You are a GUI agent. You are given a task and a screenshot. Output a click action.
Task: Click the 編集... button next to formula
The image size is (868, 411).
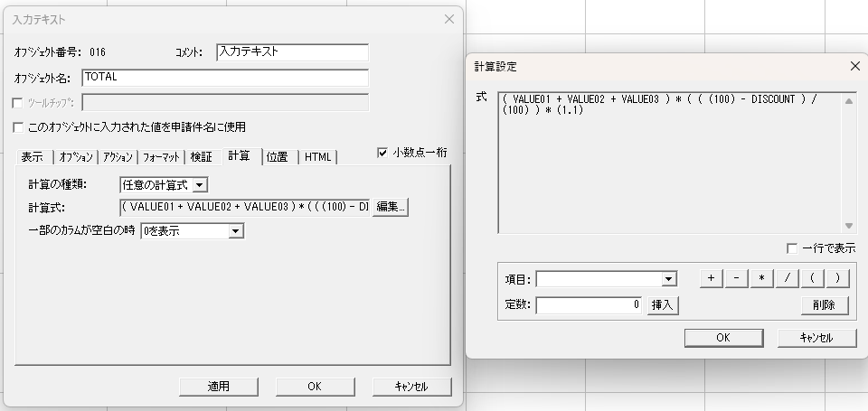(391, 207)
